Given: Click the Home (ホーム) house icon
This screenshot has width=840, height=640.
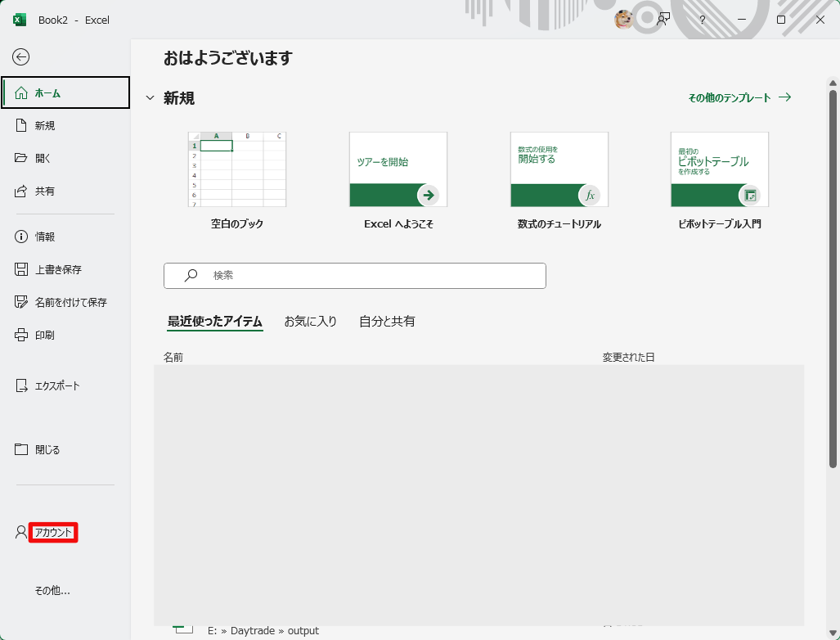Looking at the screenshot, I should 21,92.
